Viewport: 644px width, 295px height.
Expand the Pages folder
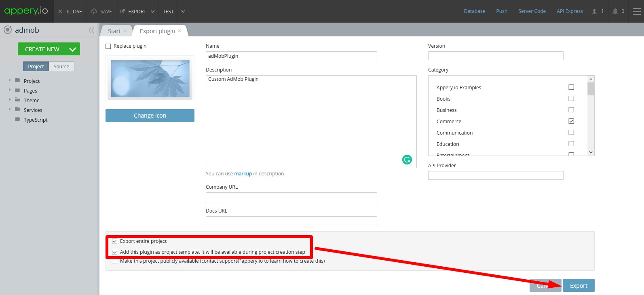pos(10,90)
